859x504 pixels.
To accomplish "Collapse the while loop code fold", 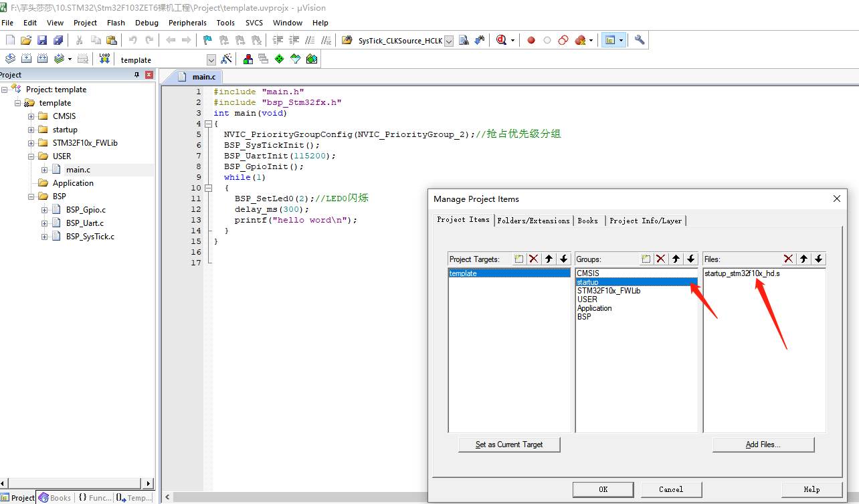I will (208, 188).
